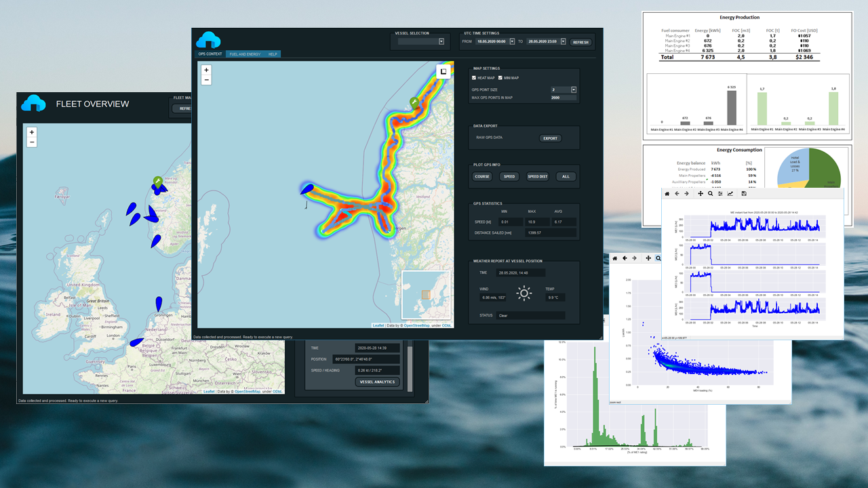Open the FROM date dropdown
The height and width of the screenshot is (488, 868).
(512, 41)
